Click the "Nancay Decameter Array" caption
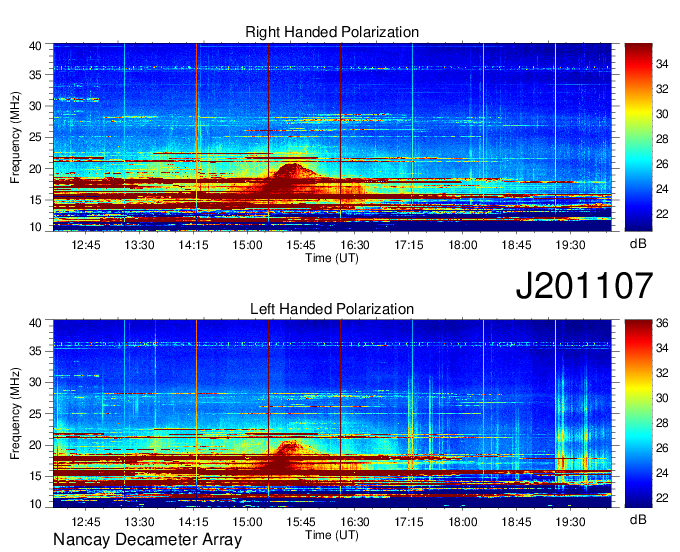Viewport: 680px width, 552px height. point(147,540)
